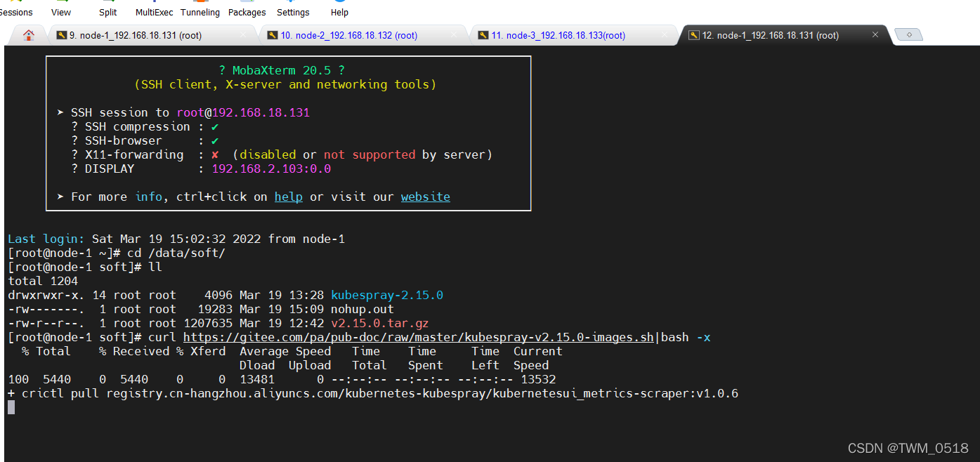This screenshot has height=462, width=980.
Task: Switch to tab 10 node-2_192.168.18.132
Action: coord(348,35)
